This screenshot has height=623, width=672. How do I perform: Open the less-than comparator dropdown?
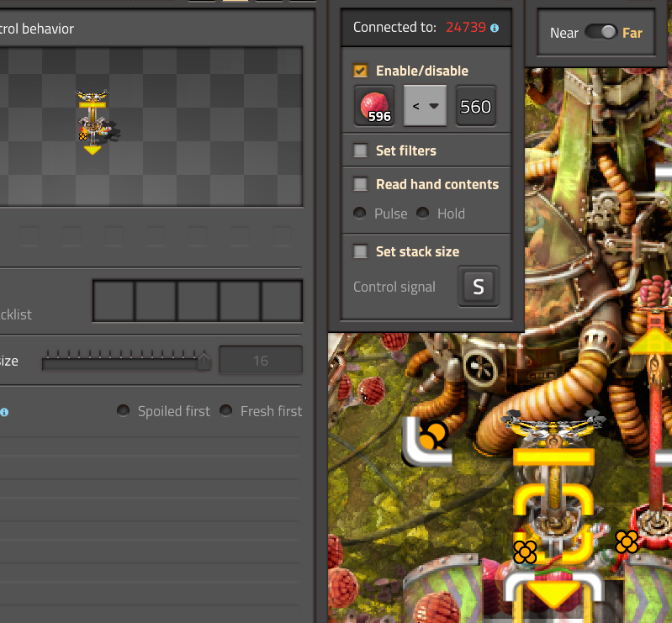tap(426, 107)
